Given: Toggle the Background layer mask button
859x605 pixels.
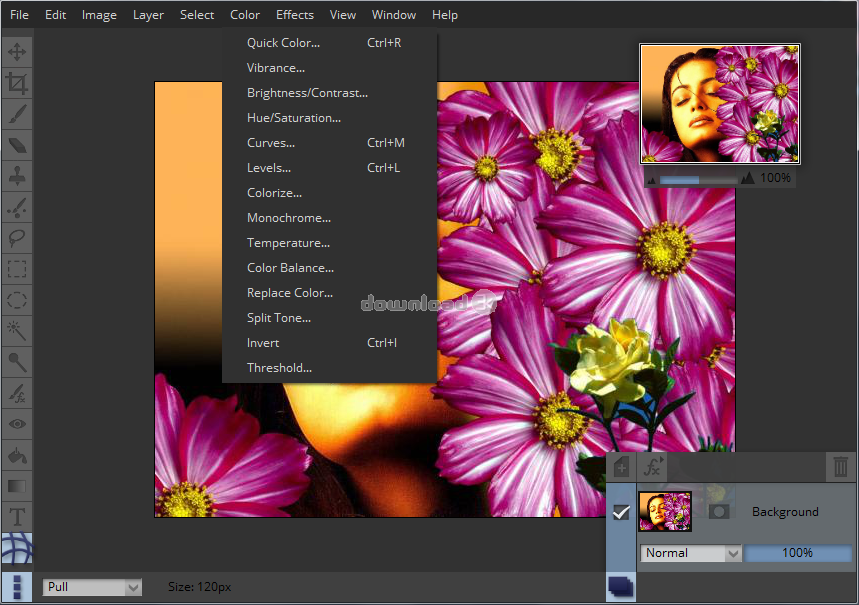Looking at the screenshot, I should coord(718,512).
